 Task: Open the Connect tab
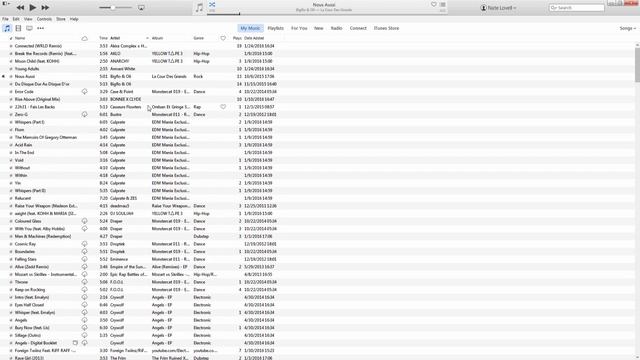[358, 28]
